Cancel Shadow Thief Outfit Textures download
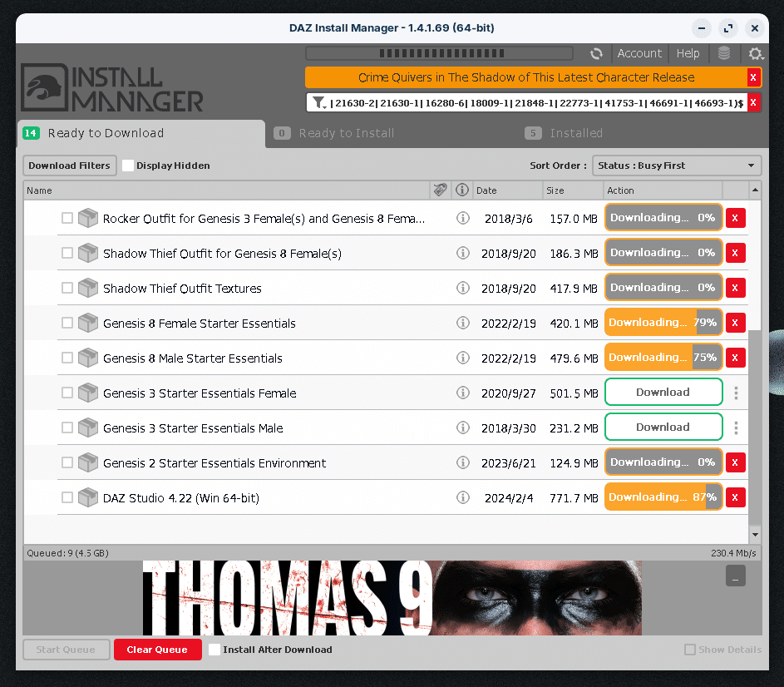This screenshot has height=687, width=784. pyautogui.click(x=736, y=288)
